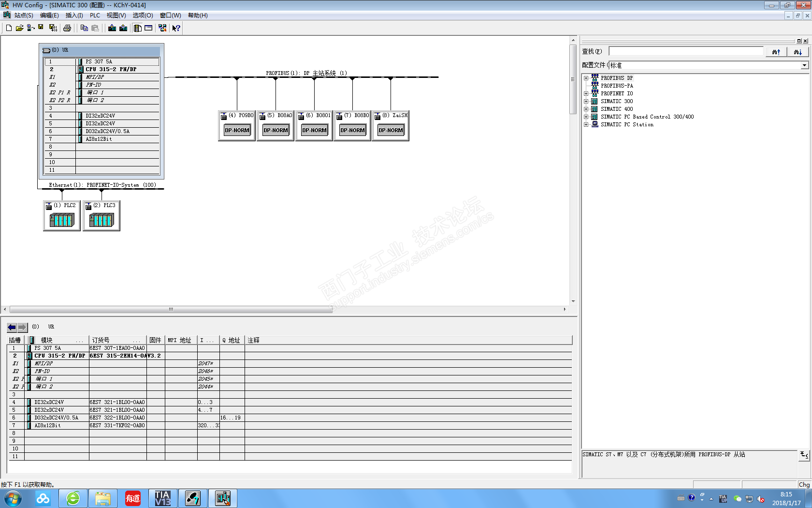Open the Windows Start menu
Screen dimensions: 812x508
pos(13,498)
